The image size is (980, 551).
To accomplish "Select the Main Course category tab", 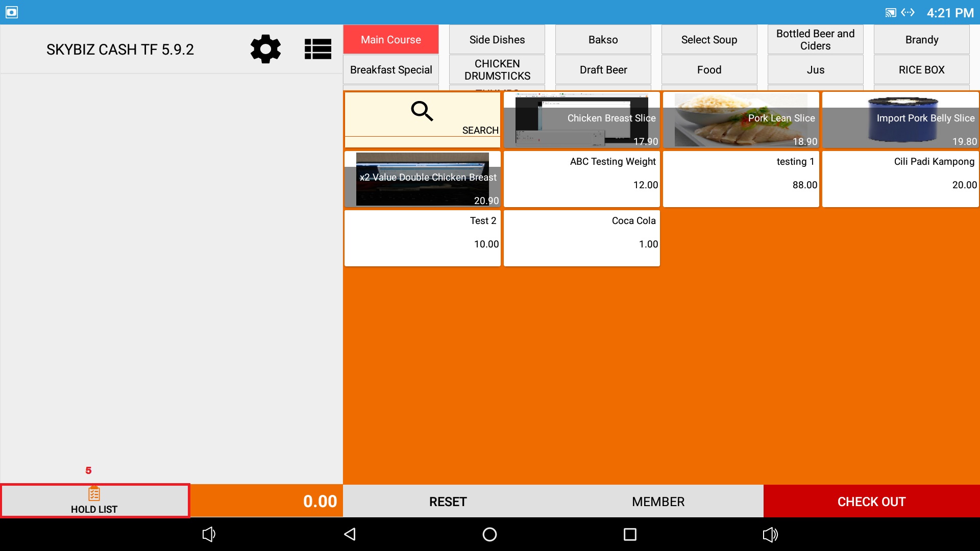I will 390,40.
